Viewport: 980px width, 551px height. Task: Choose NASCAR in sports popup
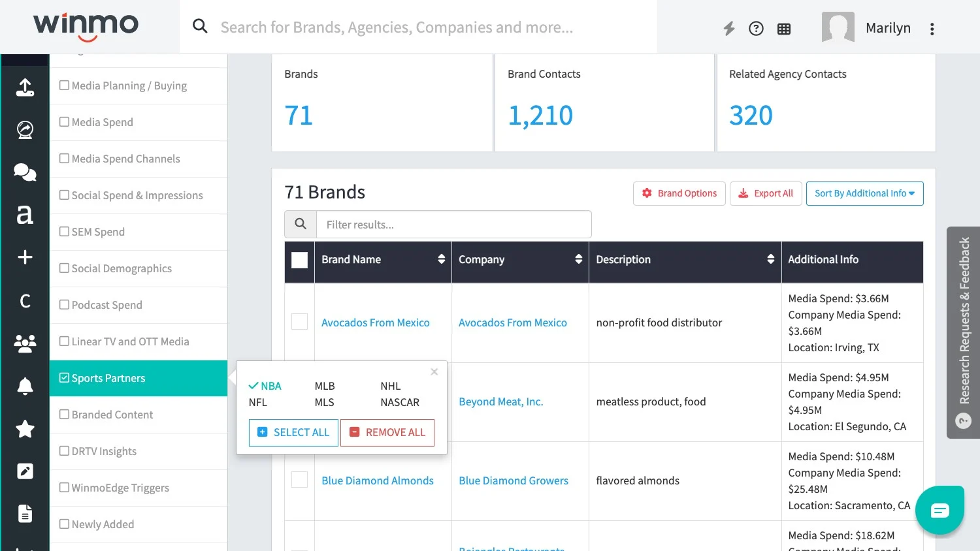point(400,402)
